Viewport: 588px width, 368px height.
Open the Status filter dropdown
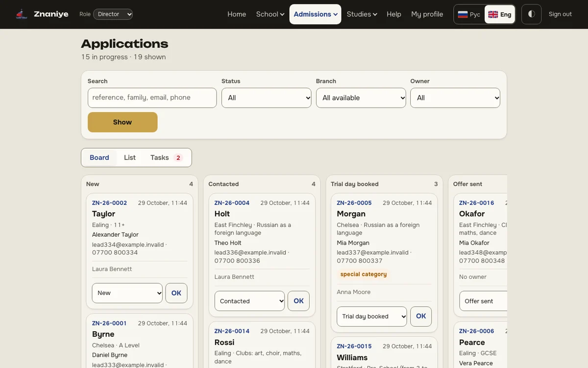[267, 98]
